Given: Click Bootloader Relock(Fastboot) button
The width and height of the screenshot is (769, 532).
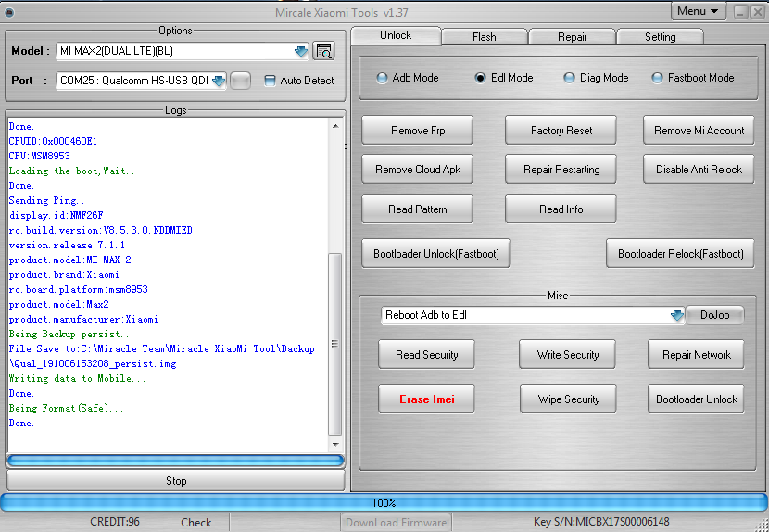Looking at the screenshot, I should pyautogui.click(x=680, y=254).
